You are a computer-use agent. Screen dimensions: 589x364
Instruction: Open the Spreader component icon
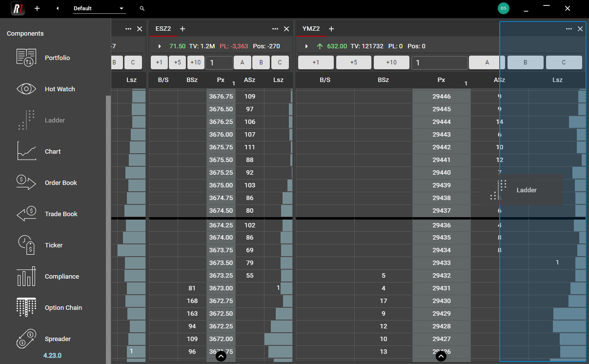(26, 339)
